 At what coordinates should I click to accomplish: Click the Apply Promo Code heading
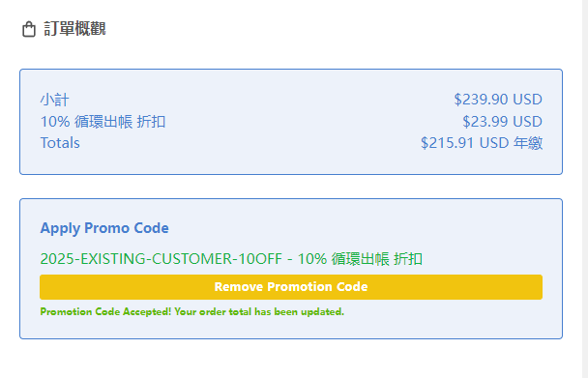104,228
